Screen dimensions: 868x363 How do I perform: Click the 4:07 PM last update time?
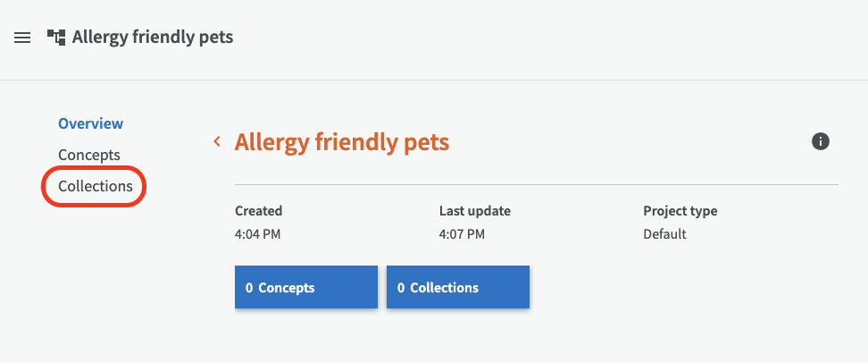(x=462, y=234)
